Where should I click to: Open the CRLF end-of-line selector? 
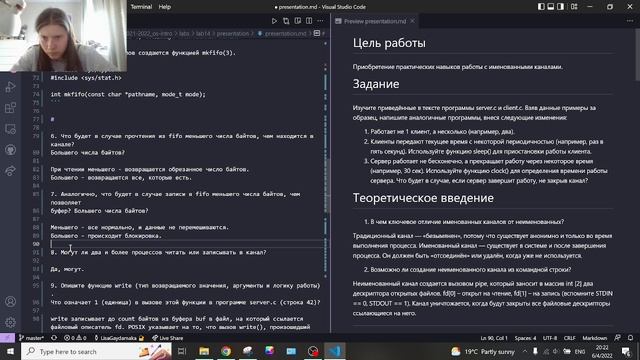click(569, 338)
